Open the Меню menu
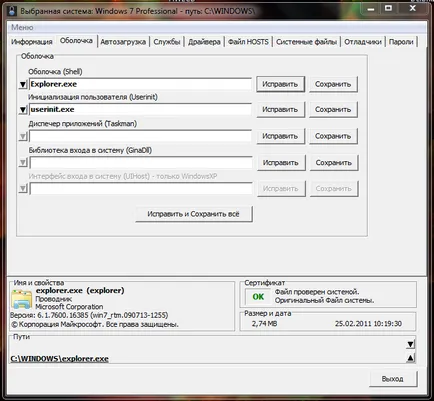 [x=22, y=27]
